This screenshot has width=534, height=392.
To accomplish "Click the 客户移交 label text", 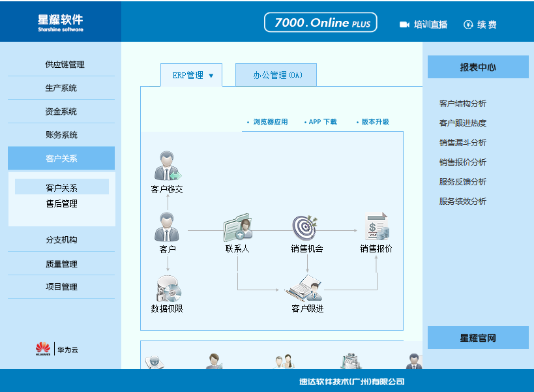I will click(x=167, y=189).
